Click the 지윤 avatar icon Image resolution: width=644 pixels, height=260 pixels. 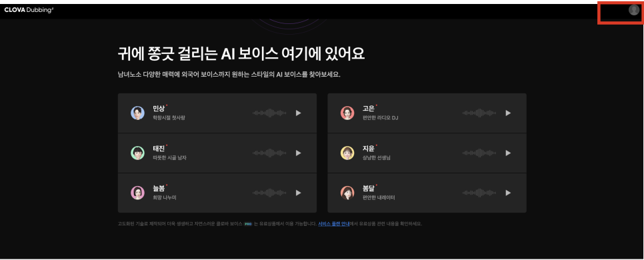(x=347, y=153)
